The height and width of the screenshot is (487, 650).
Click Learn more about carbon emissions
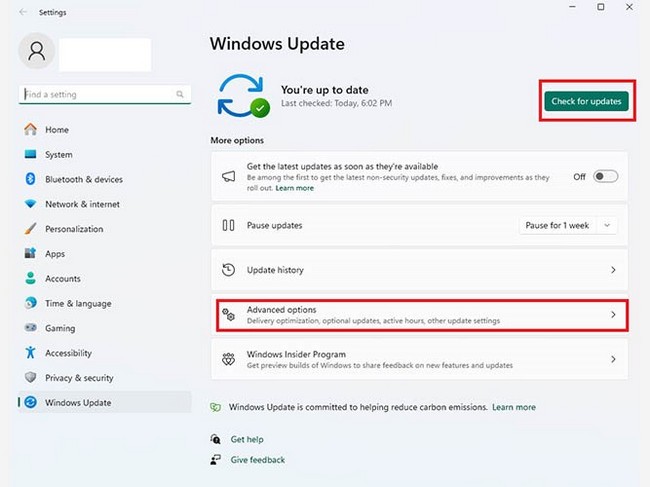click(x=514, y=407)
